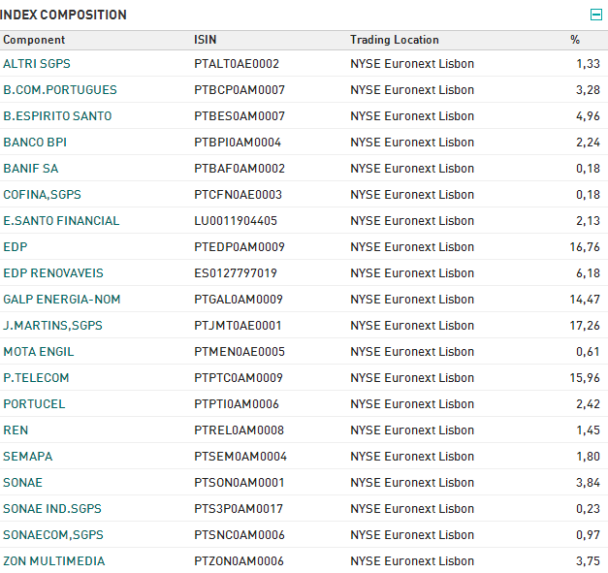Image resolution: width=608 pixels, height=573 pixels.
Task: Select ISIN PTCFN0AE0003
Action: coord(238,195)
